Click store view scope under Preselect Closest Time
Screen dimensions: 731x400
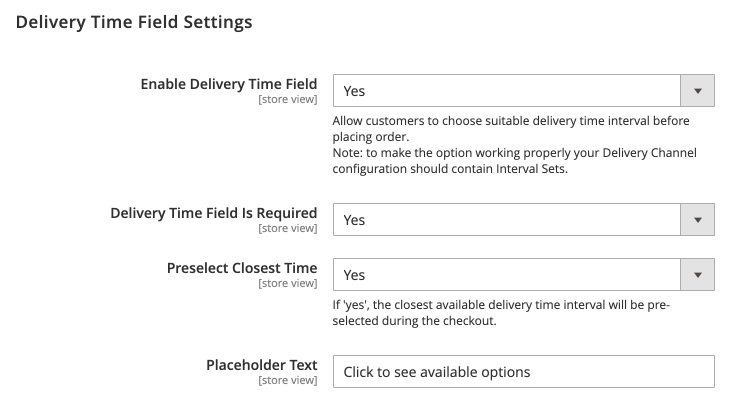click(x=288, y=284)
